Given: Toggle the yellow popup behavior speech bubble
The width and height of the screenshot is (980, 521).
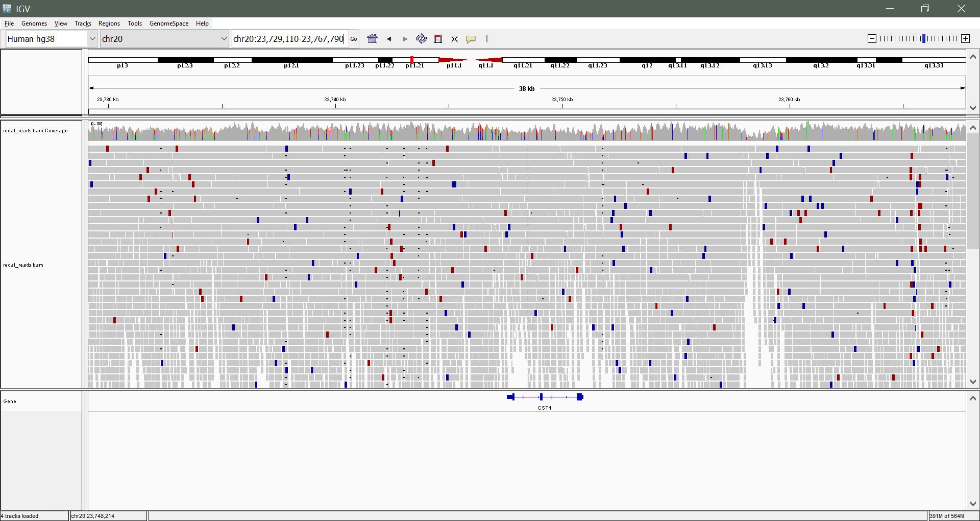Looking at the screenshot, I should click(x=471, y=39).
